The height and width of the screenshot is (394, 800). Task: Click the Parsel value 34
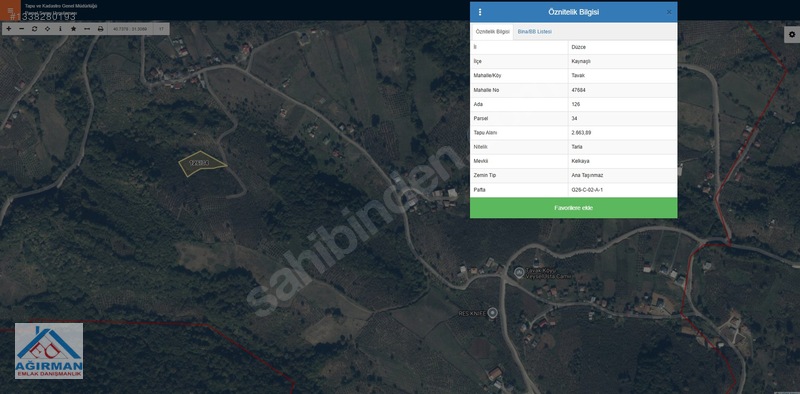(622, 118)
